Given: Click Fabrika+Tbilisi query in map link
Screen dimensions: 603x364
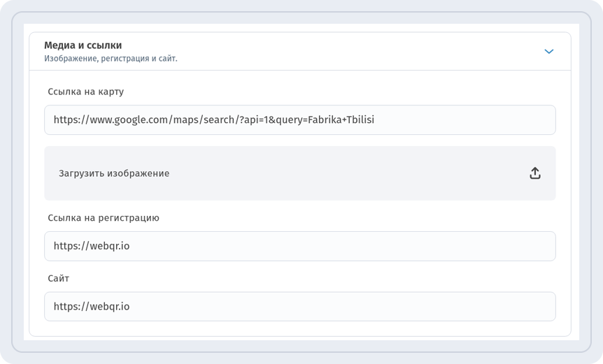Looking at the screenshot, I should click(x=341, y=119).
